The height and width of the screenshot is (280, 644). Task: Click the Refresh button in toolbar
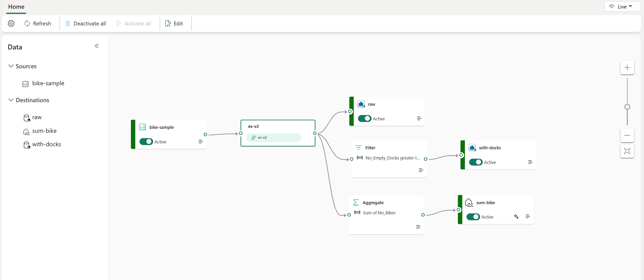click(x=37, y=23)
